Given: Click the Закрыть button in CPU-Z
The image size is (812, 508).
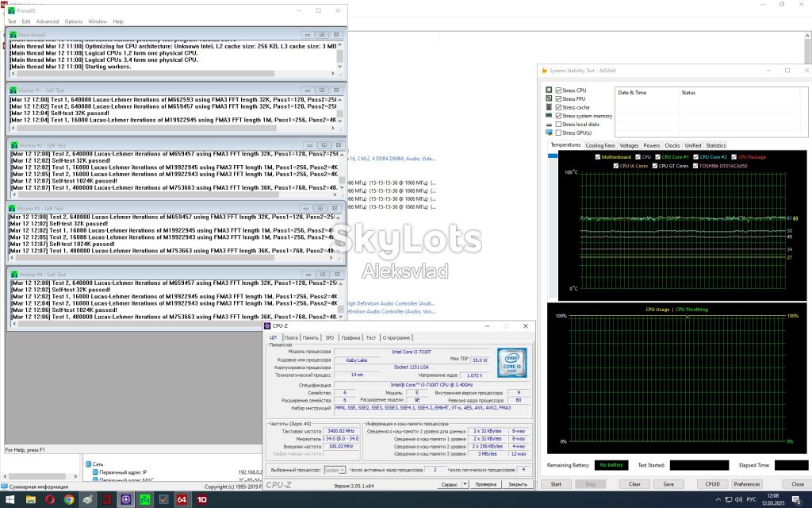Looking at the screenshot, I should click(x=517, y=484).
